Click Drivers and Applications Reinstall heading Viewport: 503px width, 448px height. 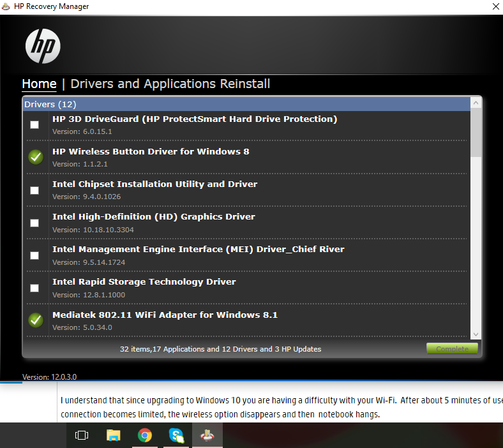click(x=170, y=84)
